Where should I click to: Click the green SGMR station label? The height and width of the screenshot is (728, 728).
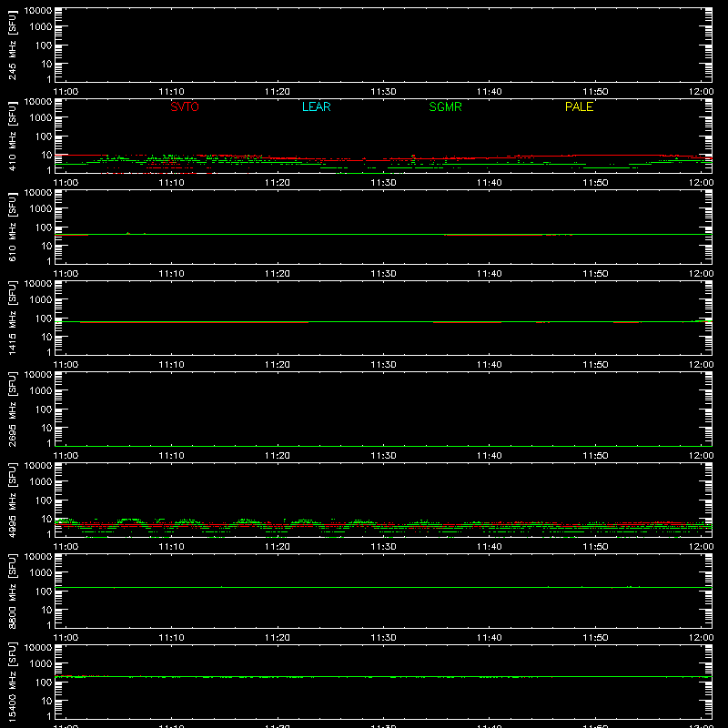pos(445,106)
